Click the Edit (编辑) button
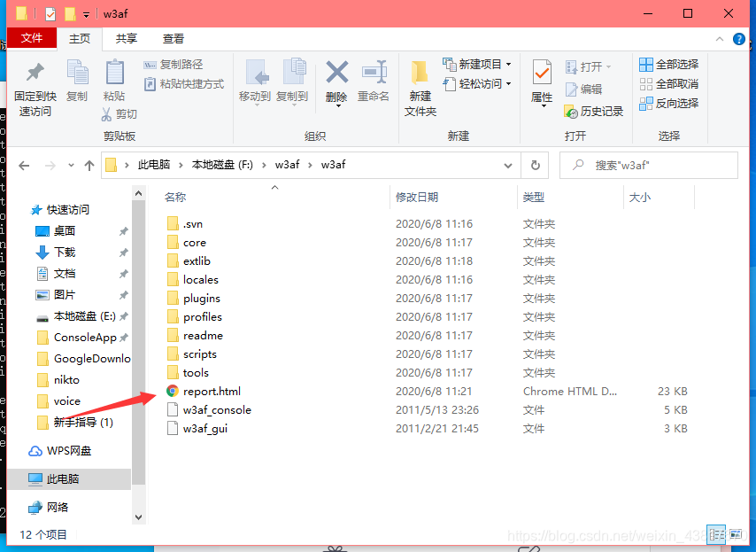This screenshot has height=552, width=756. click(584, 89)
